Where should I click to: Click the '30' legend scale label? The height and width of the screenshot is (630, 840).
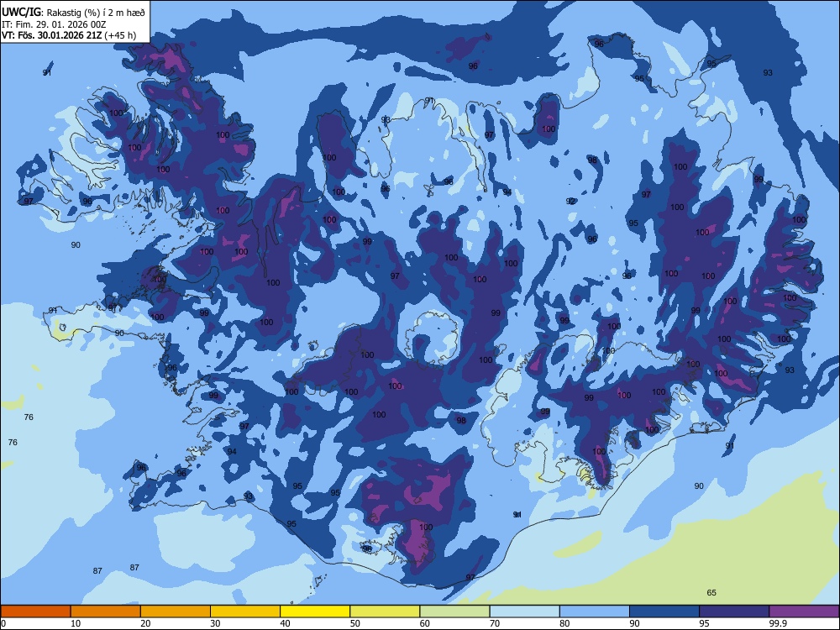pyautogui.click(x=215, y=623)
